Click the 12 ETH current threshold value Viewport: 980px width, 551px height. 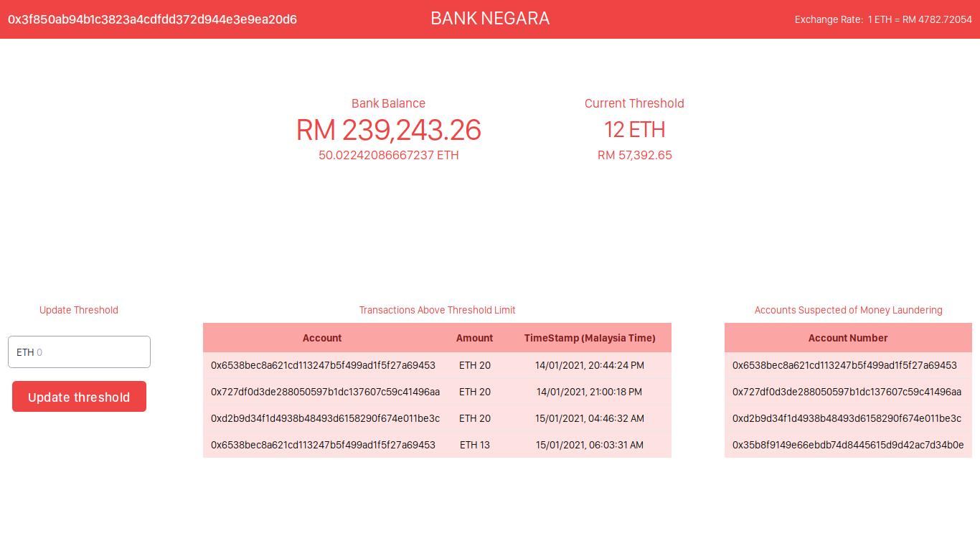pos(634,130)
